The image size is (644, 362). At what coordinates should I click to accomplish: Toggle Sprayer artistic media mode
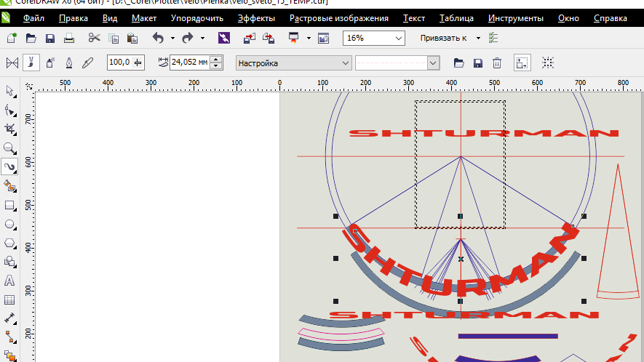pyautogui.click(x=50, y=63)
